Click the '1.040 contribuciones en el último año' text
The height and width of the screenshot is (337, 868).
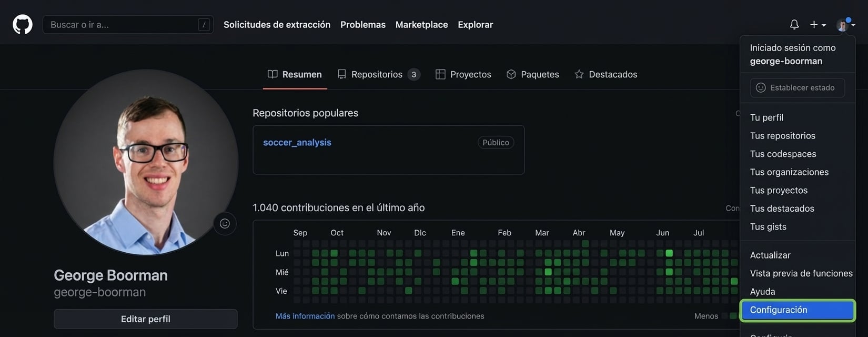pos(339,207)
